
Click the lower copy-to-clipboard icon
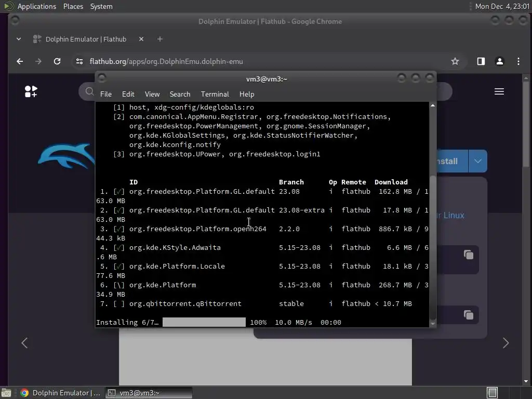[x=468, y=315]
